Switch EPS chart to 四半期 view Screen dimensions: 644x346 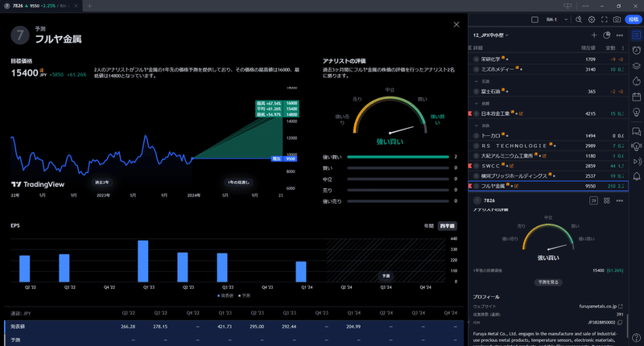447,226
